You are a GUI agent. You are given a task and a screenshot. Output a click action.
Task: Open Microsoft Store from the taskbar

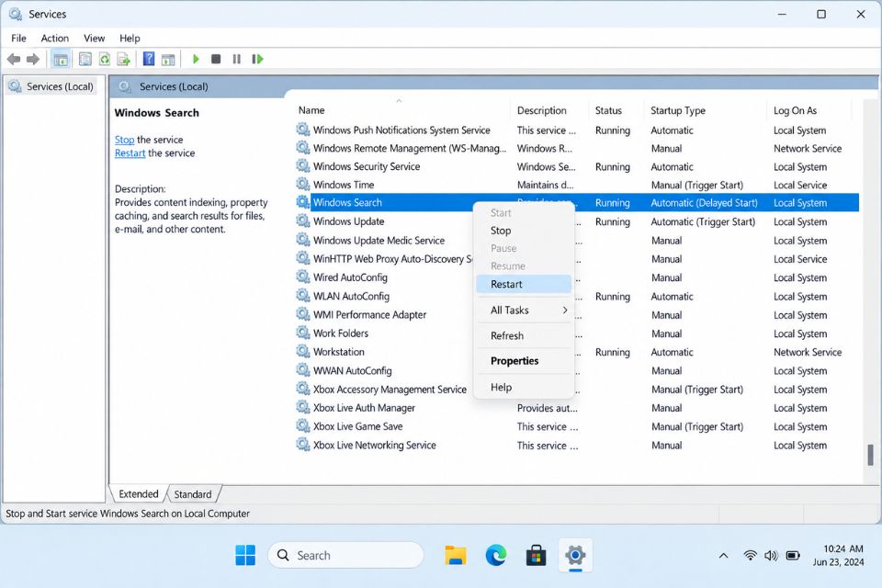pyautogui.click(x=536, y=555)
